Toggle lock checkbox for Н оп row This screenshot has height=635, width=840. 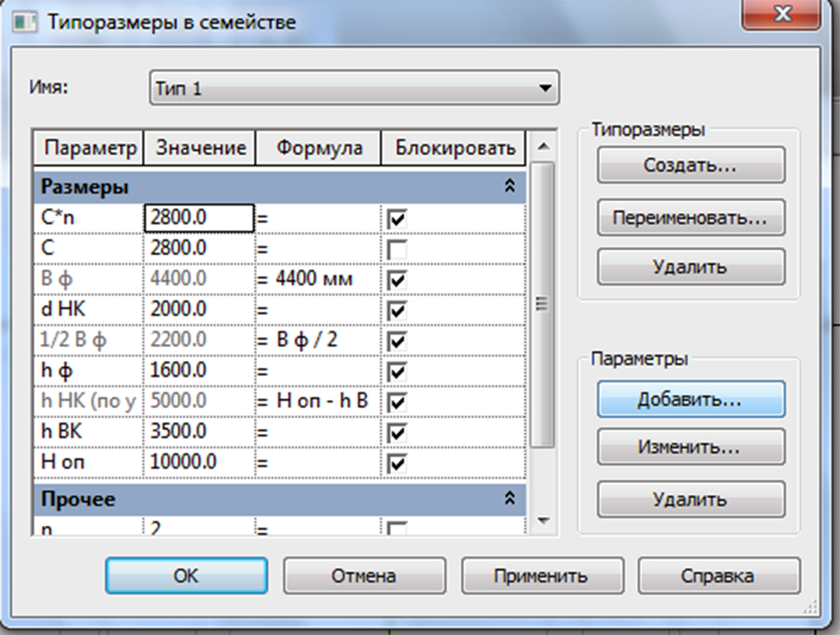(397, 463)
